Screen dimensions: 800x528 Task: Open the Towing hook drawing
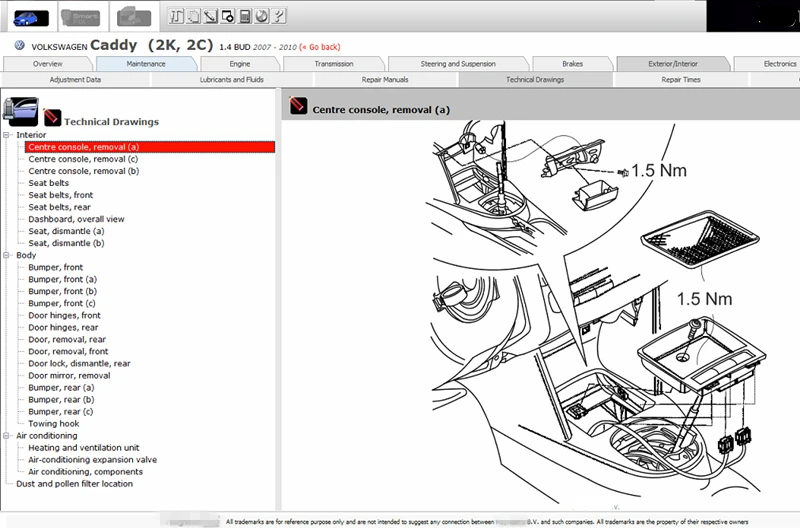tap(54, 424)
